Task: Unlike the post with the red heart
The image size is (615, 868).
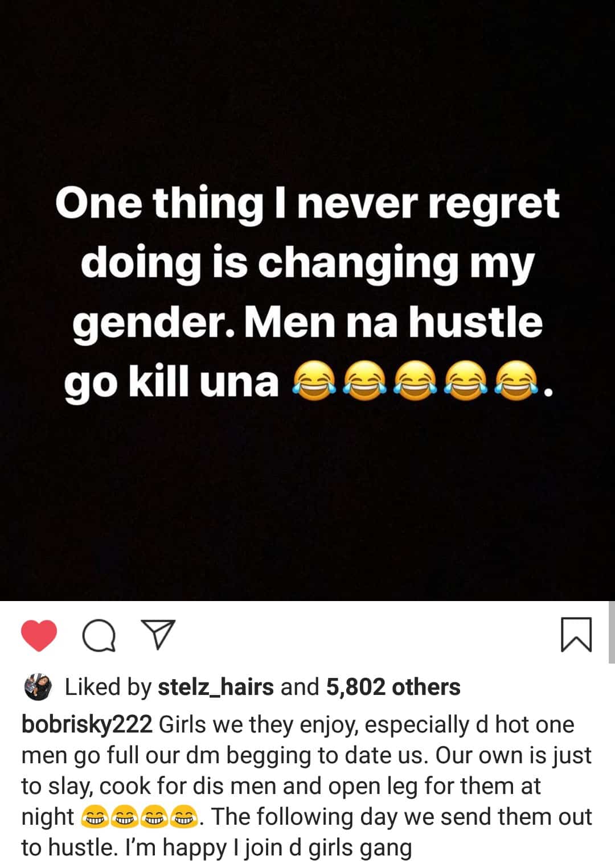Action: click(x=39, y=635)
